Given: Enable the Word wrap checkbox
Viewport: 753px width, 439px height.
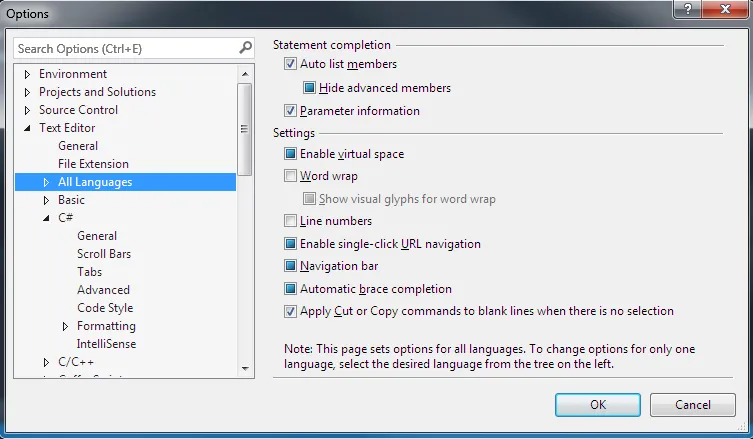Looking at the screenshot, I should tap(290, 176).
